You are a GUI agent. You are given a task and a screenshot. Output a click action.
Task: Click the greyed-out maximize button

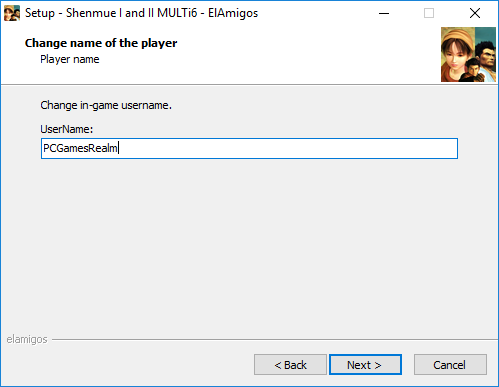[429, 13]
